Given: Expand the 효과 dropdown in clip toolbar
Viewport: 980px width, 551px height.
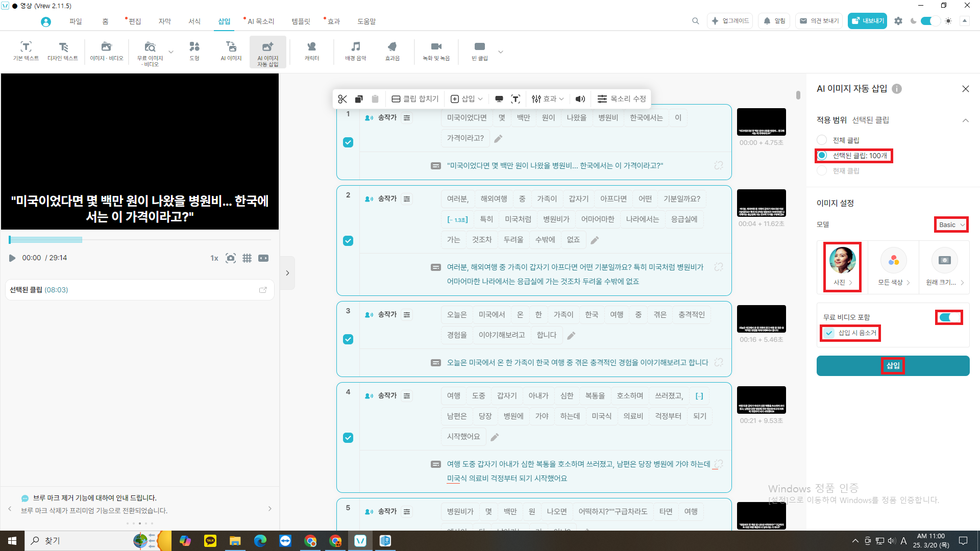Looking at the screenshot, I should click(x=548, y=99).
